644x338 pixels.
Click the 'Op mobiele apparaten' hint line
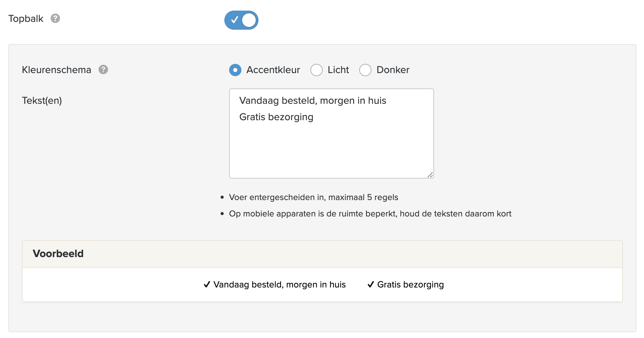coord(370,214)
